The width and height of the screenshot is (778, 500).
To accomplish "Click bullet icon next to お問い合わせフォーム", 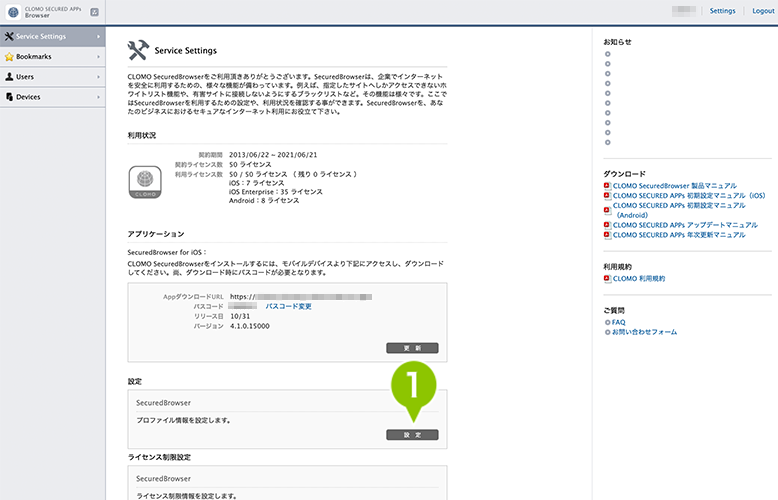I will (607, 332).
